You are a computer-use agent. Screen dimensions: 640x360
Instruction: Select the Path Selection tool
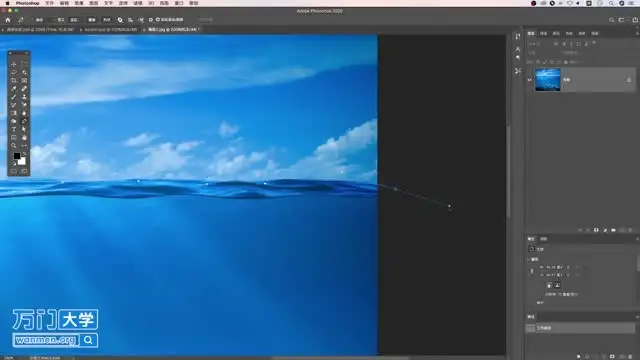tap(24, 129)
